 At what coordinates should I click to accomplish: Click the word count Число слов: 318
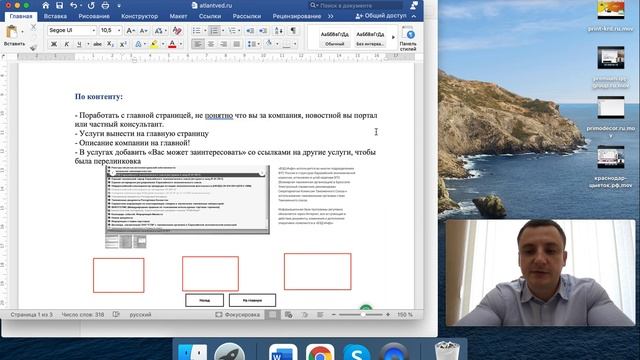pyautogui.click(x=82, y=314)
